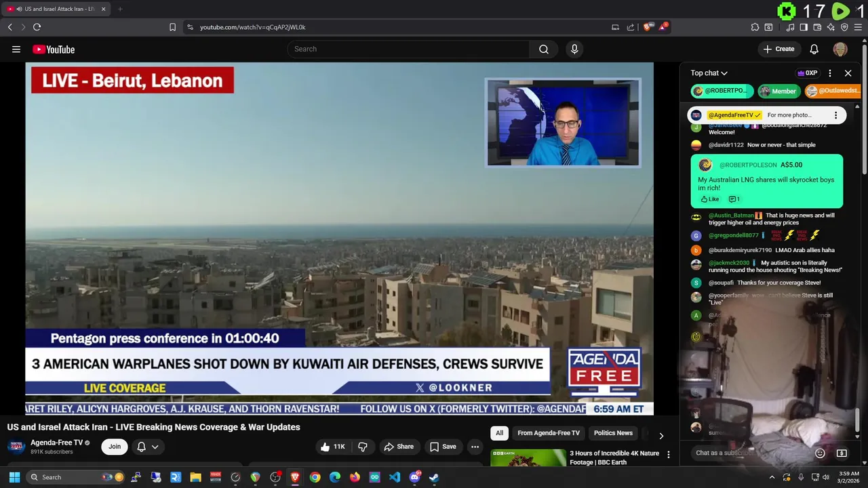This screenshot has width=868, height=488.
Task: Open pinned AgendaFreeTV message options
Action: pyautogui.click(x=835, y=115)
